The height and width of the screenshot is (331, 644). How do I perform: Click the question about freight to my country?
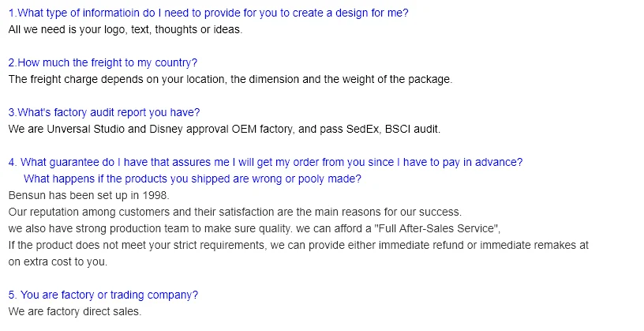(x=103, y=62)
